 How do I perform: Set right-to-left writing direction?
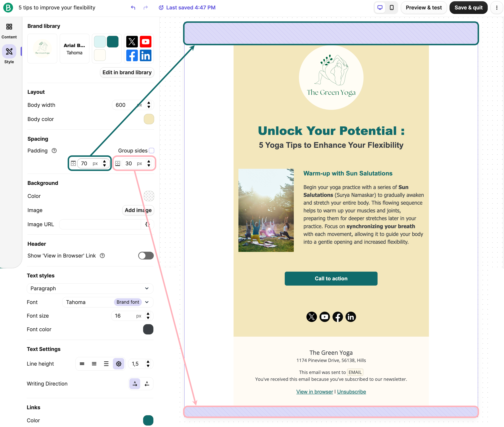coord(147,384)
